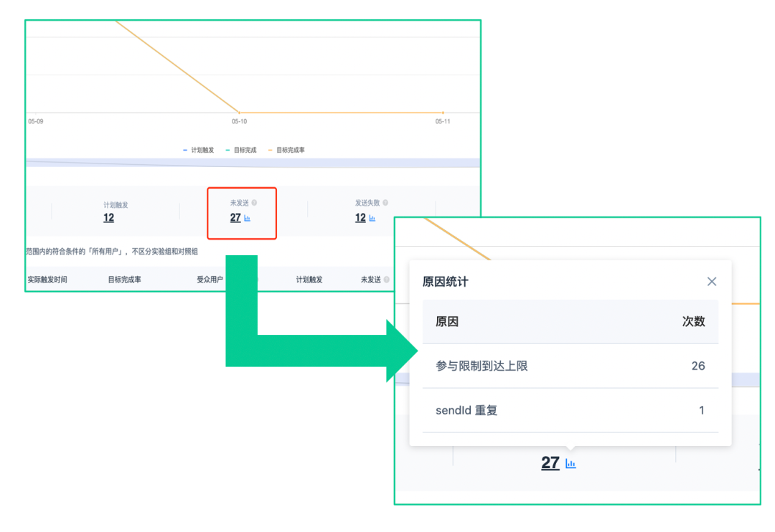The width and height of the screenshot is (775, 532).
Task: Click the 原因统计 popup title
Action: coord(446,282)
